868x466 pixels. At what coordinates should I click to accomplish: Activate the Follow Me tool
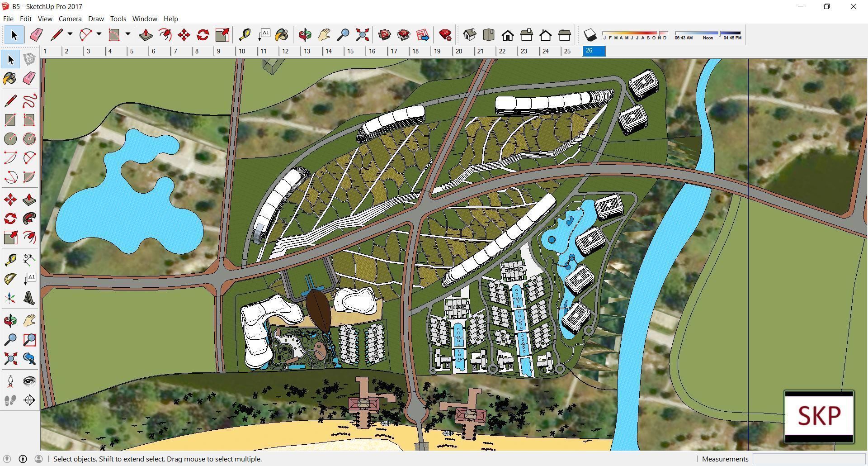click(x=29, y=219)
